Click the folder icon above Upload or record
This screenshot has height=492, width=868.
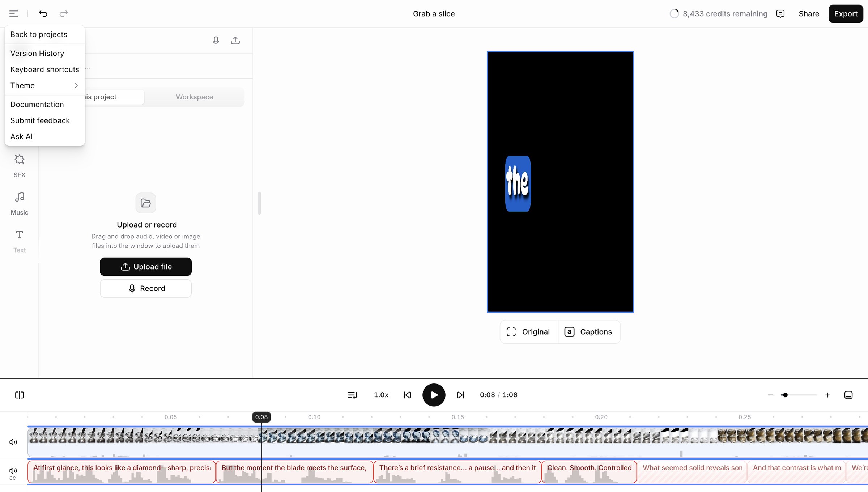click(146, 203)
